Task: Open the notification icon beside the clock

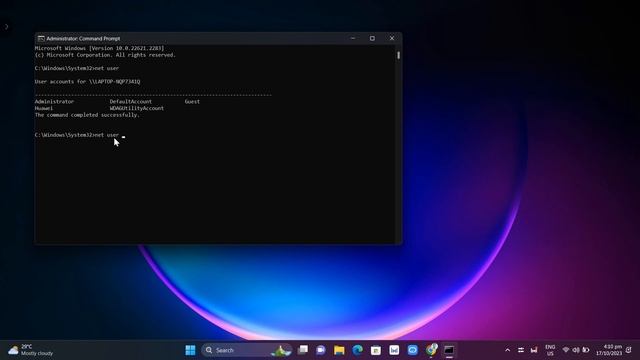Action: tap(629, 350)
